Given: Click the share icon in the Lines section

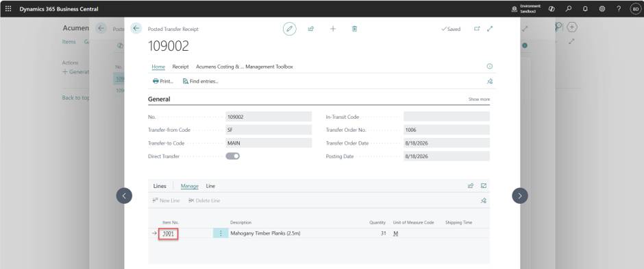Looking at the screenshot, I should (x=471, y=186).
